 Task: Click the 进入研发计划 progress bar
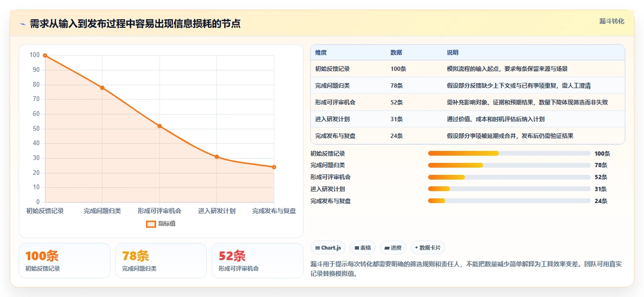pyautogui.click(x=509, y=189)
